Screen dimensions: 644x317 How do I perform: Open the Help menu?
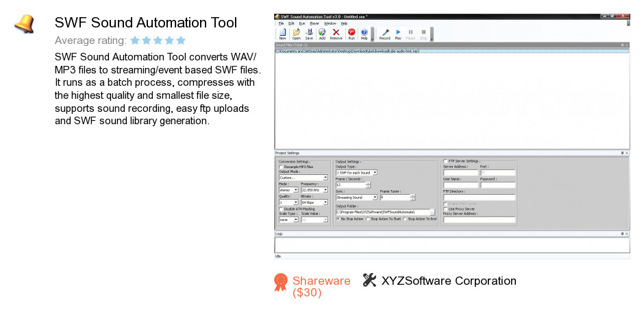[x=344, y=23]
